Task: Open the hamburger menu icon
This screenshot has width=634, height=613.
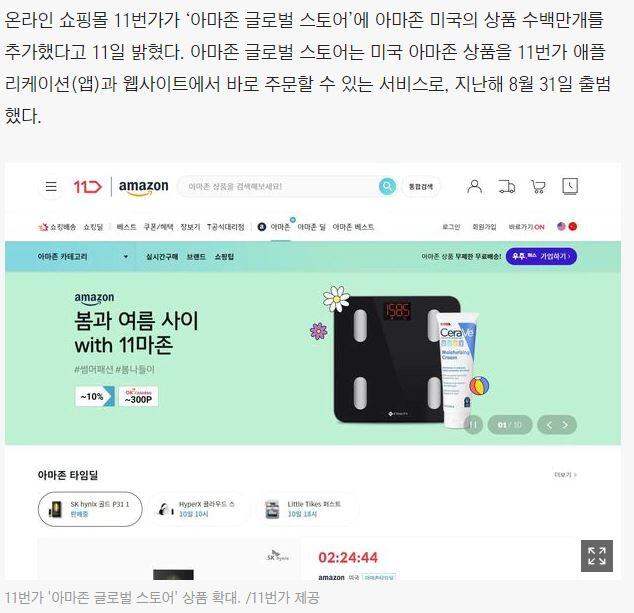Action: click(51, 186)
